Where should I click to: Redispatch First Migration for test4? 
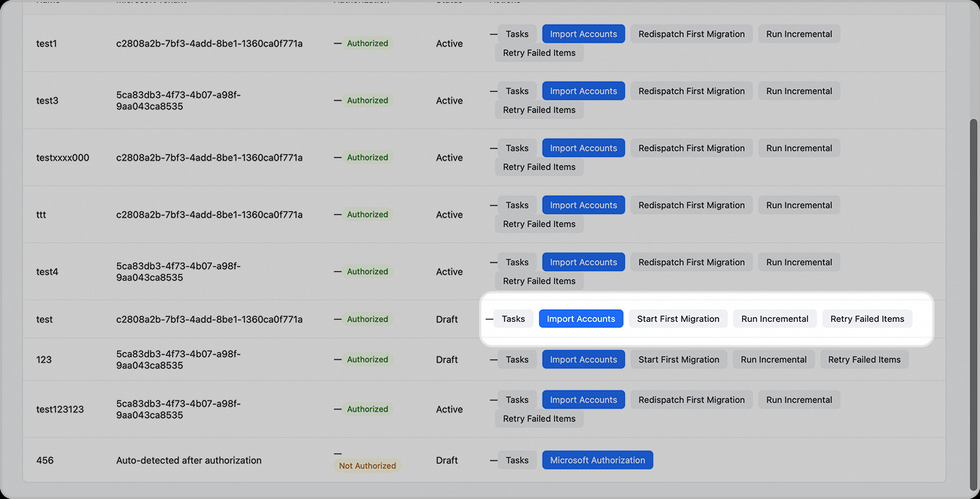[x=692, y=263]
